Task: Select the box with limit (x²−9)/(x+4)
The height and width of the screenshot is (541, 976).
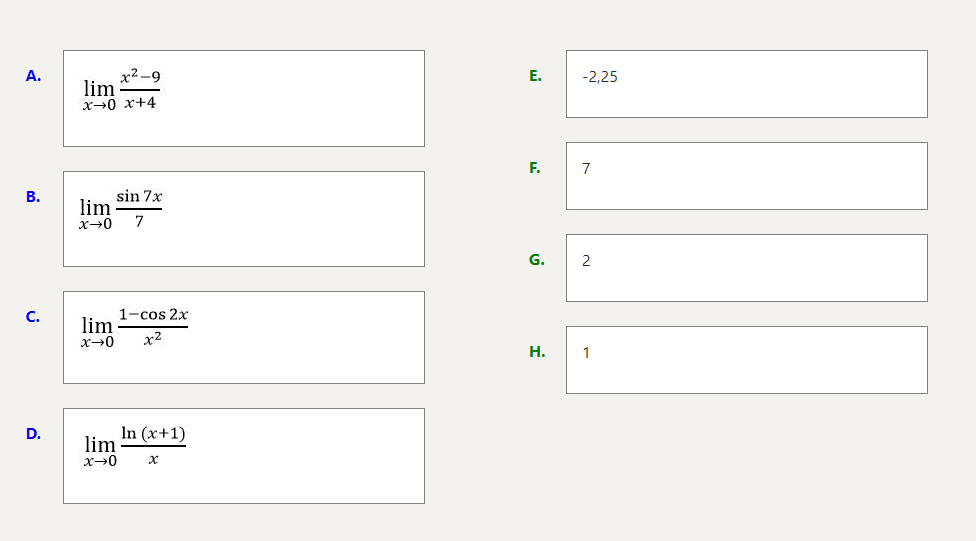Action: tap(243, 98)
